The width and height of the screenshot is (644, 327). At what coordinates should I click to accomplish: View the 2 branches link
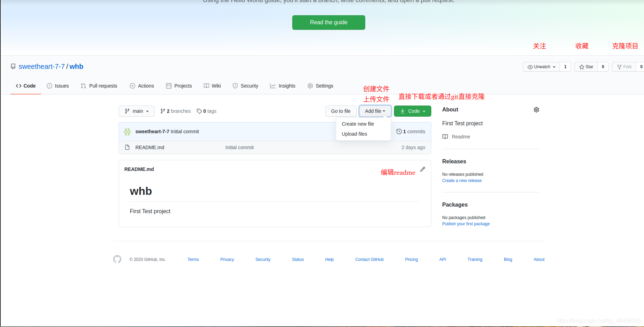(x=176, y=111)
